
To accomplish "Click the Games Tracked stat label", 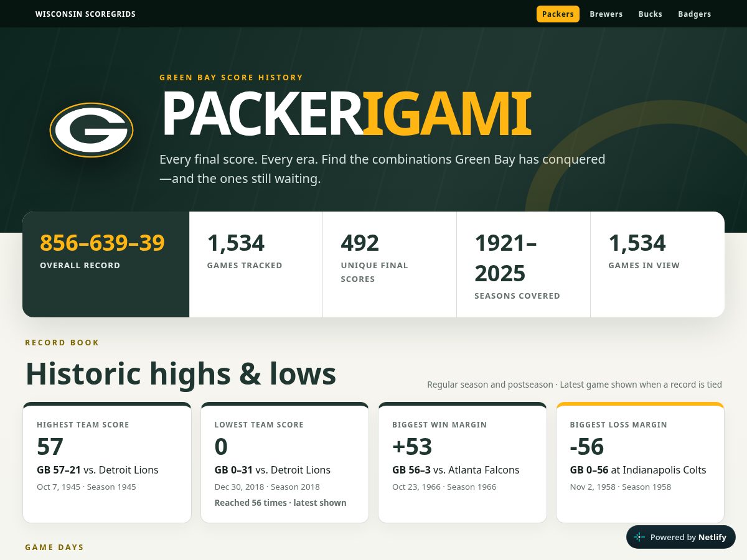I will 245,266.
